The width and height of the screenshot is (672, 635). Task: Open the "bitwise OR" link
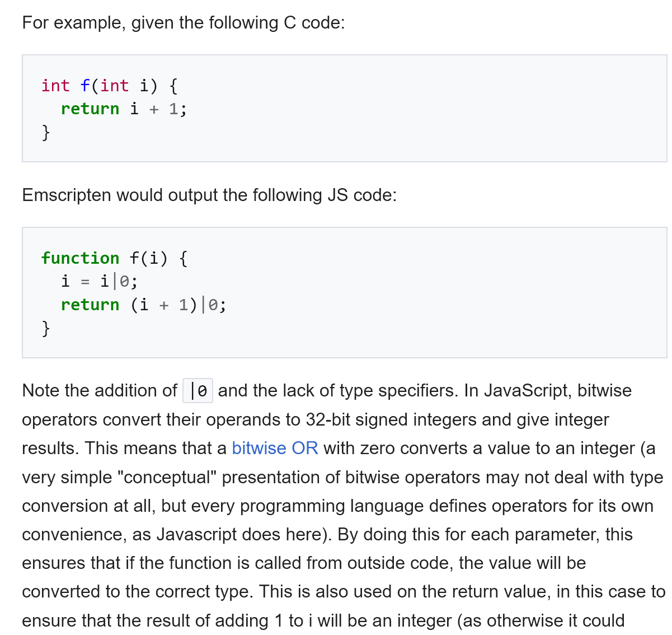pyautogui.click(x=275, y=449)
